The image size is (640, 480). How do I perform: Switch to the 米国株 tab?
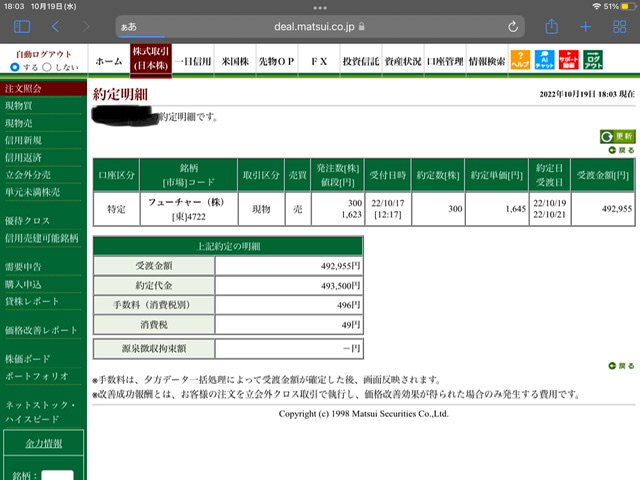point(235,61)
